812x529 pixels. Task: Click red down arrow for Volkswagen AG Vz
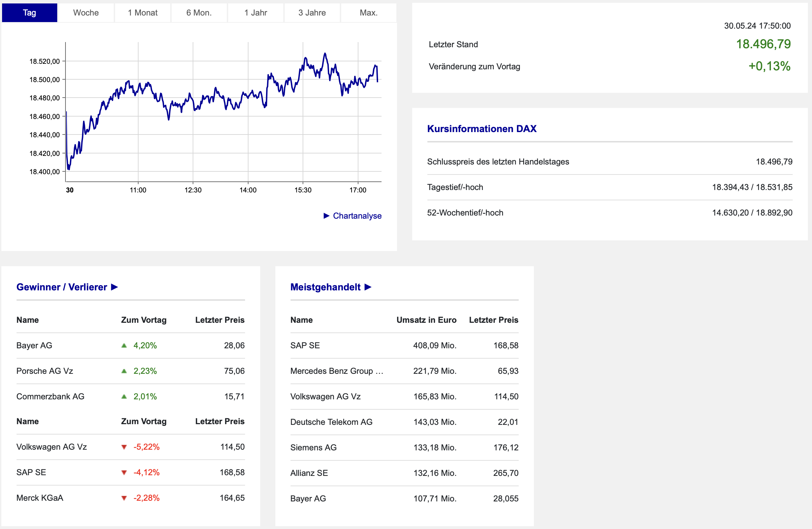[124, 447]
